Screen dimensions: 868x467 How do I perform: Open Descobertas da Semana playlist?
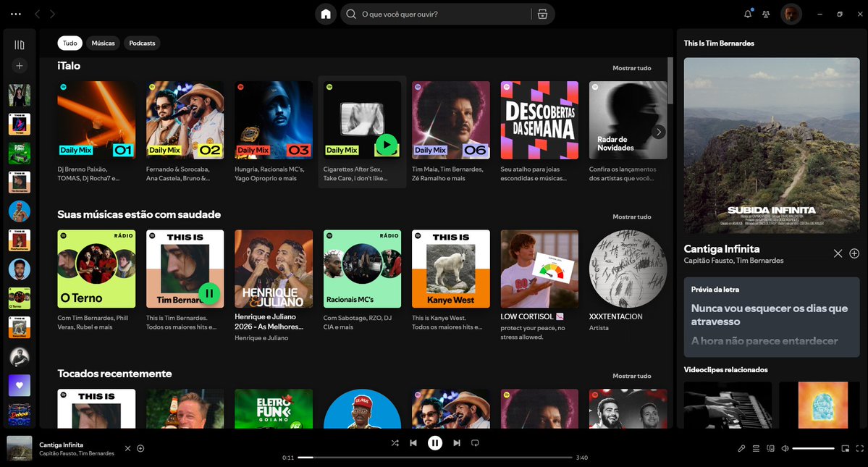pos(539,120)
